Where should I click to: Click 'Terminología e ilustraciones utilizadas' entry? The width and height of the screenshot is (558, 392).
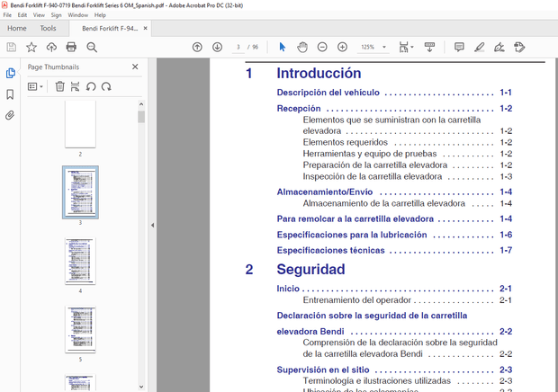tap(376, 381)
